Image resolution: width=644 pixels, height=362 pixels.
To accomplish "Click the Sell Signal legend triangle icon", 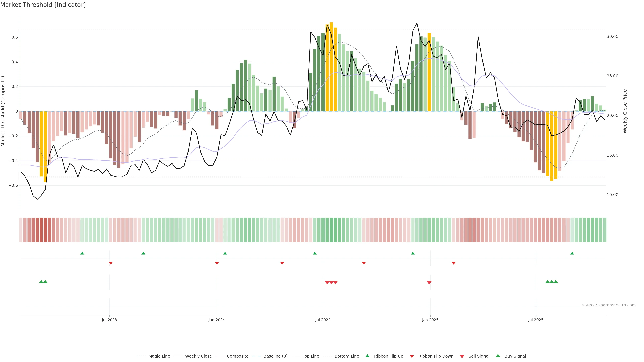I will [x=462, y=356].
